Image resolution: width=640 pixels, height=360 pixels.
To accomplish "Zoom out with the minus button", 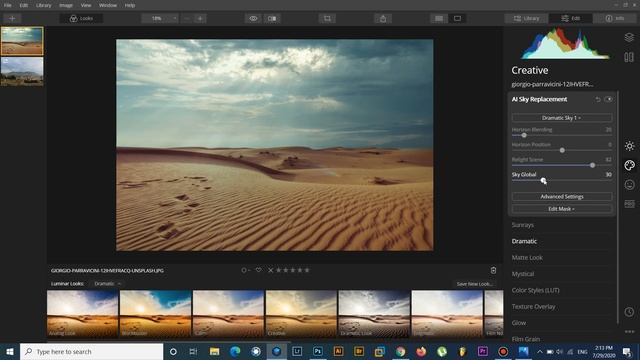I will tap(187, 18).
